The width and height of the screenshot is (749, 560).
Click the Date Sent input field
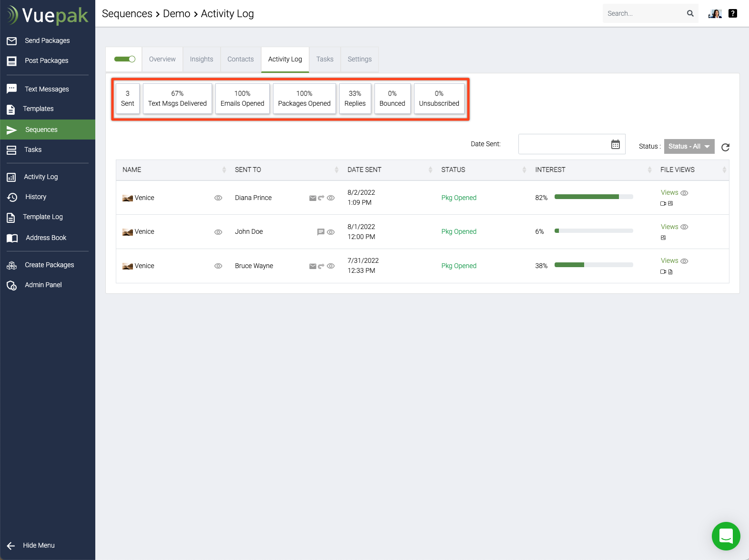click(x=562, y=144)
